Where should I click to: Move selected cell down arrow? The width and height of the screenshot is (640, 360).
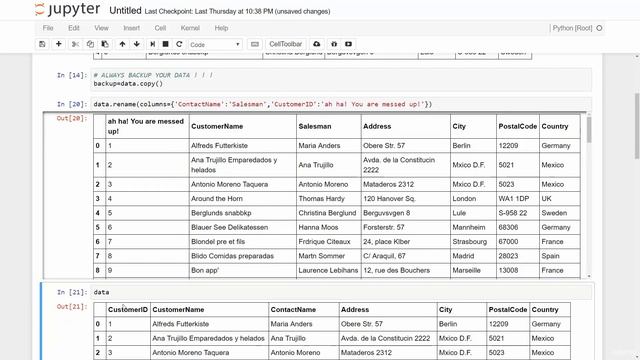[137, 44]
